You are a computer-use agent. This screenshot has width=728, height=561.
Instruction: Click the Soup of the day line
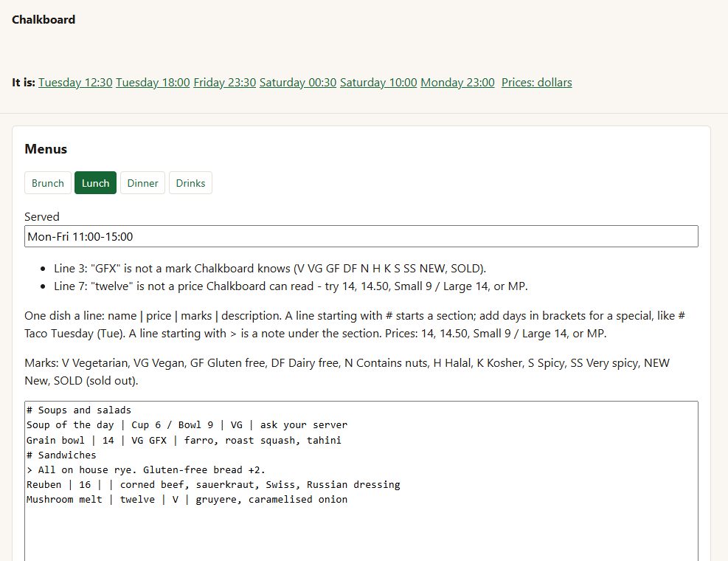(x=187, y=425)
